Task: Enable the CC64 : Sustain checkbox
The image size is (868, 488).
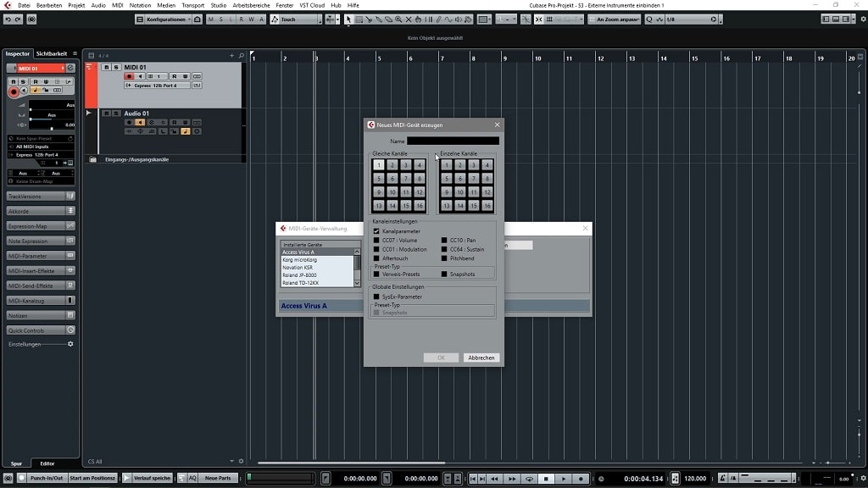Action: pyautogui.click(x=444, y=250)
